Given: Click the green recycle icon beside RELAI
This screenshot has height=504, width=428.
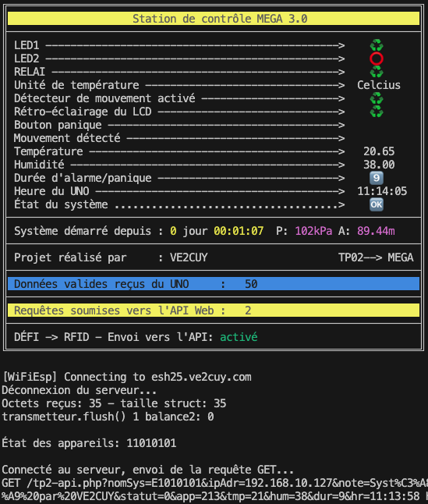Looking at the screenshot, I should click(x=377, y=72).
